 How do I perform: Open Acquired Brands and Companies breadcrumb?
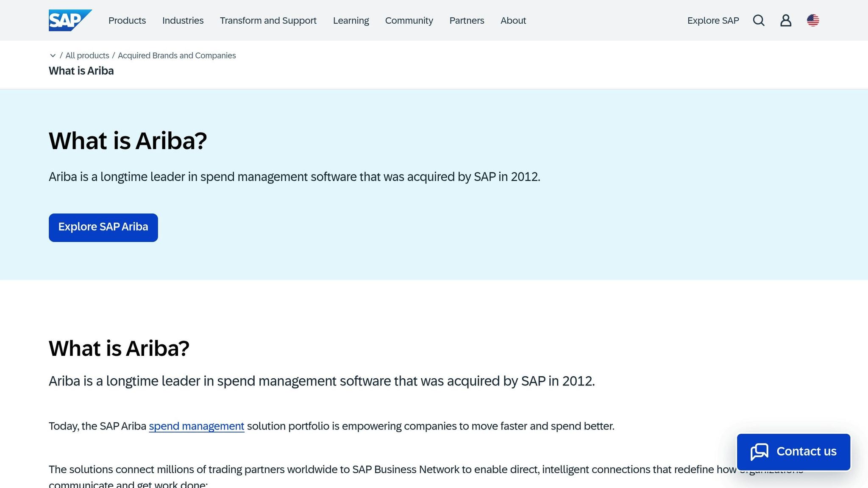(x=177, y=55)
